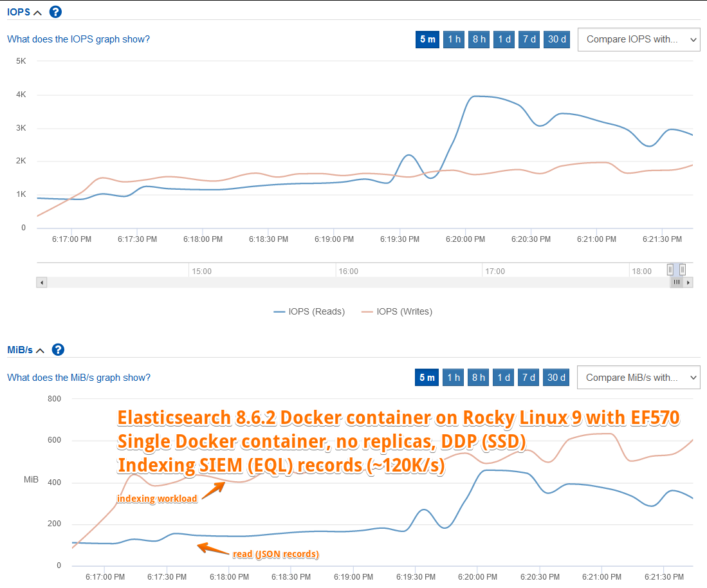The width and height of the screenshot is (707, 588).
Task: Select the 5 m range for IOPS graph
Action: click(427, 39)
